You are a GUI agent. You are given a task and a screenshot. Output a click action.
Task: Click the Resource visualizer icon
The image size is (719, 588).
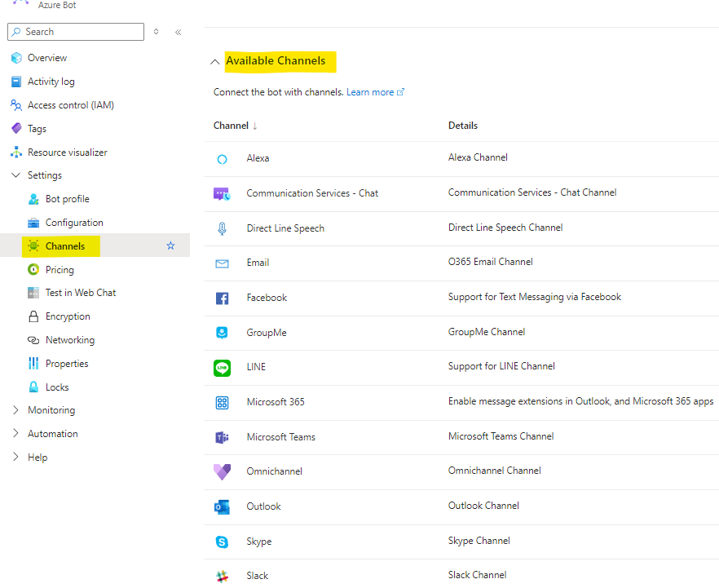click(x=16, y=153)
